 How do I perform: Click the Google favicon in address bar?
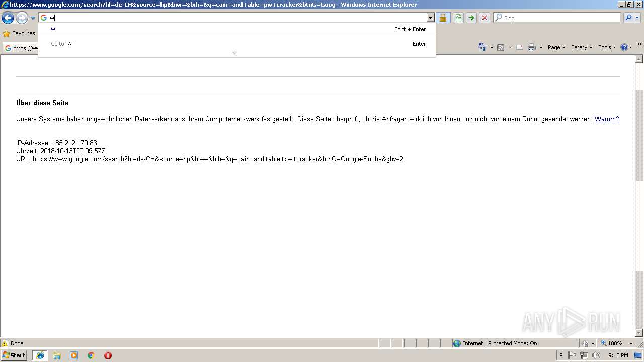tap(44, 18)
